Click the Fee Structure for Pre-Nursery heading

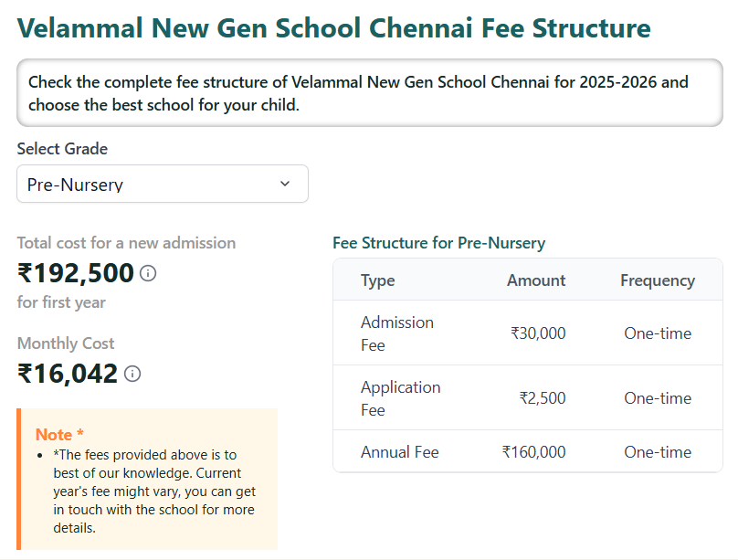[x=439, y=243]
